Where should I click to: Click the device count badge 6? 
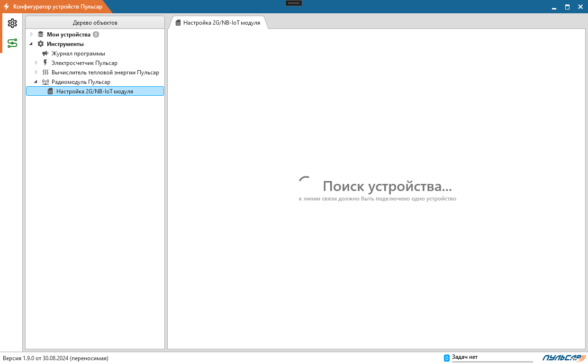point(96,35)
